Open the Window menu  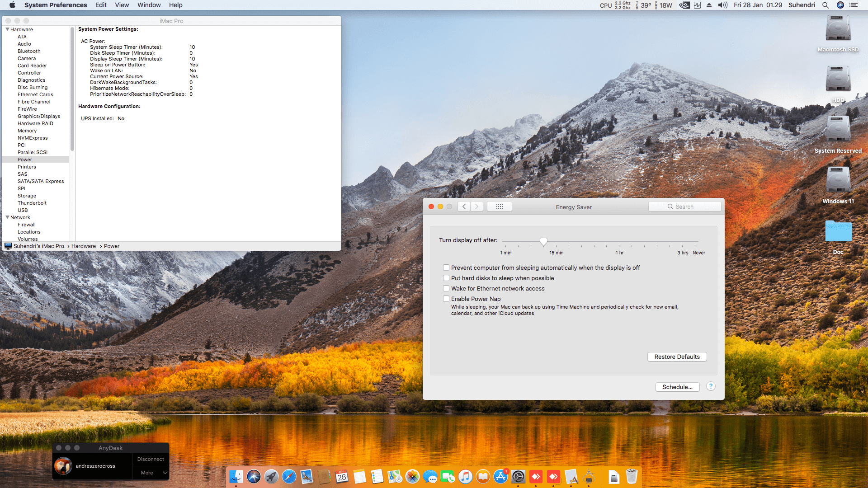149,5
